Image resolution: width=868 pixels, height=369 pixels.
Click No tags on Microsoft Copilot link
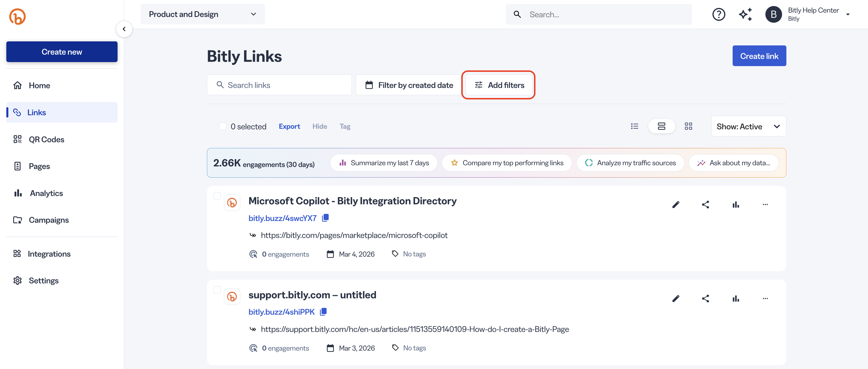tap(414, 254)
